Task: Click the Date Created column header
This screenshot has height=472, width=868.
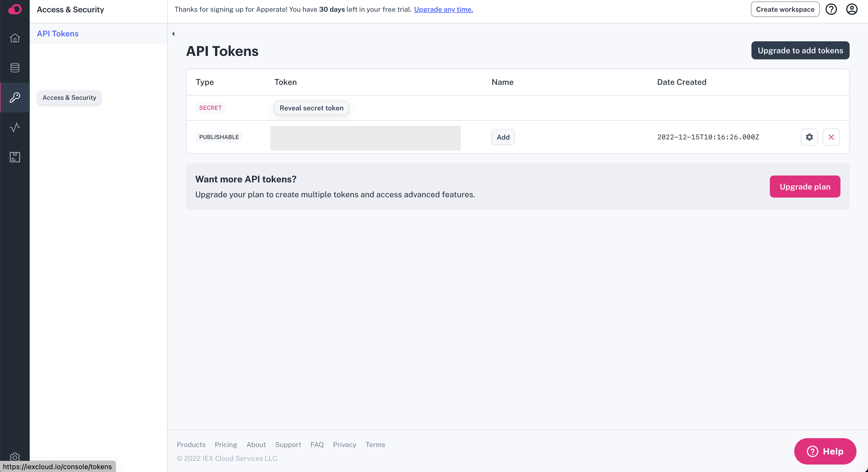Action: pyautogui.click(x=681, y=82)
